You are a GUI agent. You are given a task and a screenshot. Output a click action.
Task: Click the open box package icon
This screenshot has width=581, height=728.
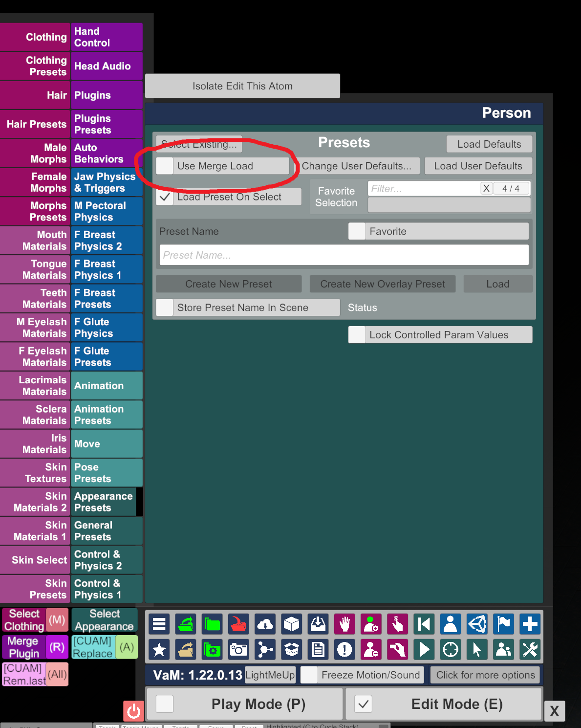[291, 649]
